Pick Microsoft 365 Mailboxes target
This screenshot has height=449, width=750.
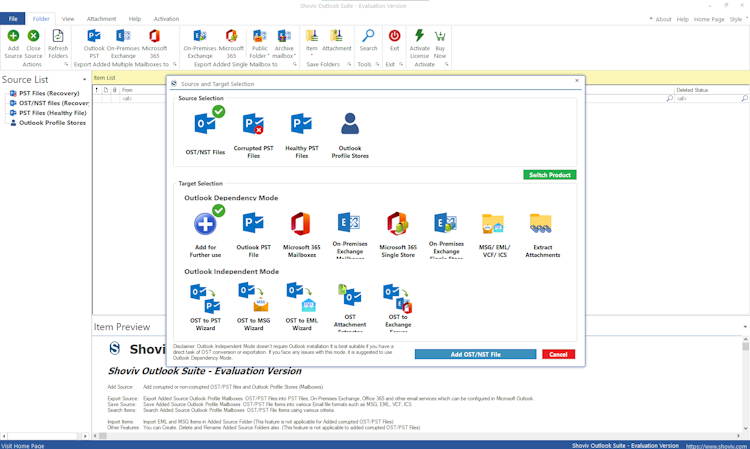(x=301, y=235)
